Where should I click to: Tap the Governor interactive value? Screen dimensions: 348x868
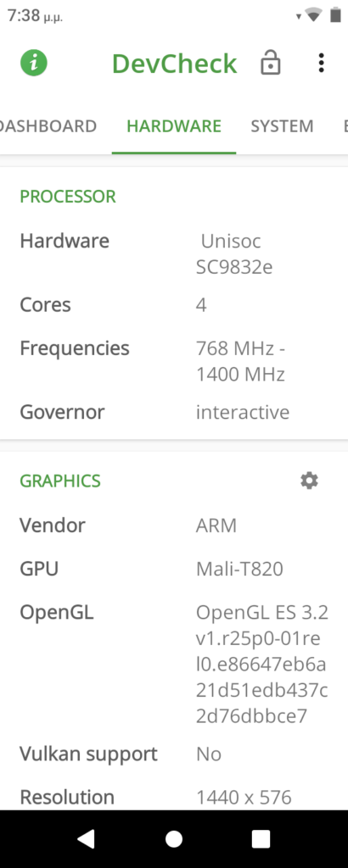[243, 412]
